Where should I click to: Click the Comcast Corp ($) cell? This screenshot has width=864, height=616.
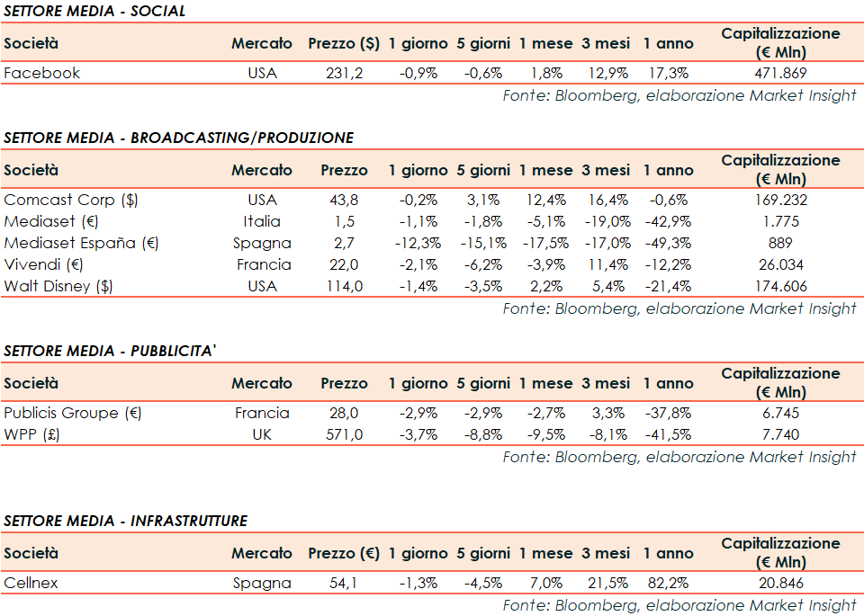point(71,200)
